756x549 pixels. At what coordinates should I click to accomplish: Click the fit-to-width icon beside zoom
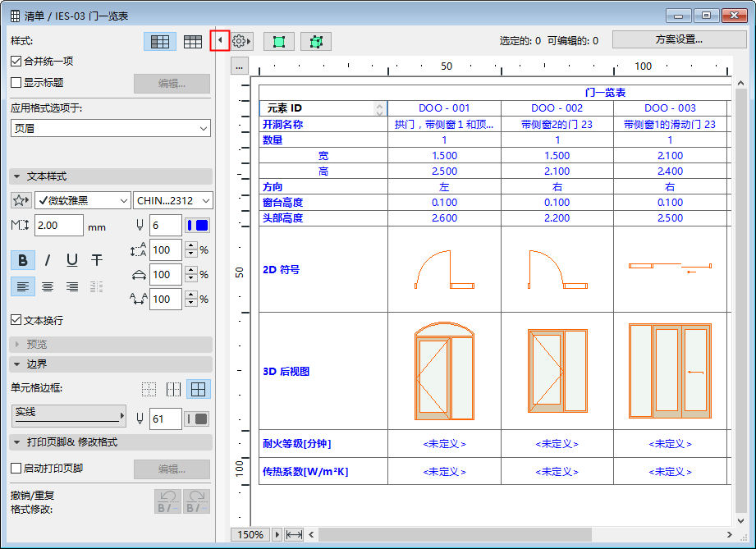(294, 534)
